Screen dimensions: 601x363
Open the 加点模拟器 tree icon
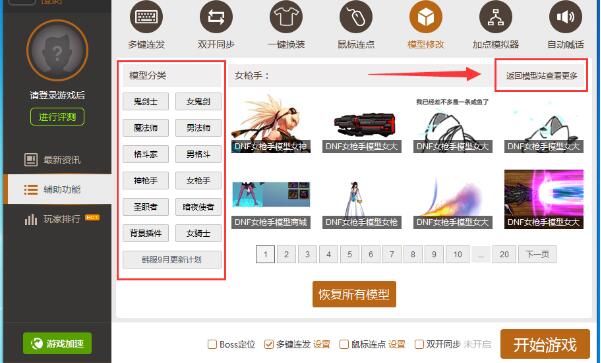coord(496,17)
